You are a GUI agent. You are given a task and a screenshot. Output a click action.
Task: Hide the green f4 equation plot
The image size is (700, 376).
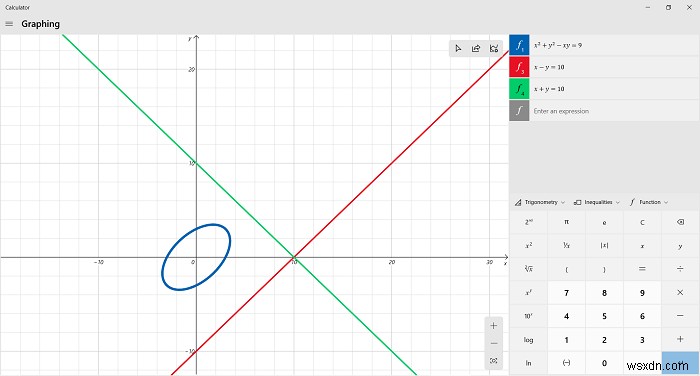[x=519, y=89]
